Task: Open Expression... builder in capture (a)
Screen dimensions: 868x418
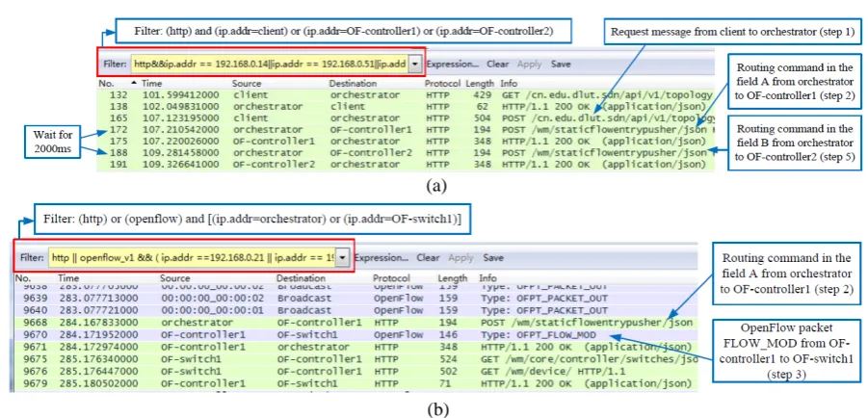Action: tap(453, 65)
